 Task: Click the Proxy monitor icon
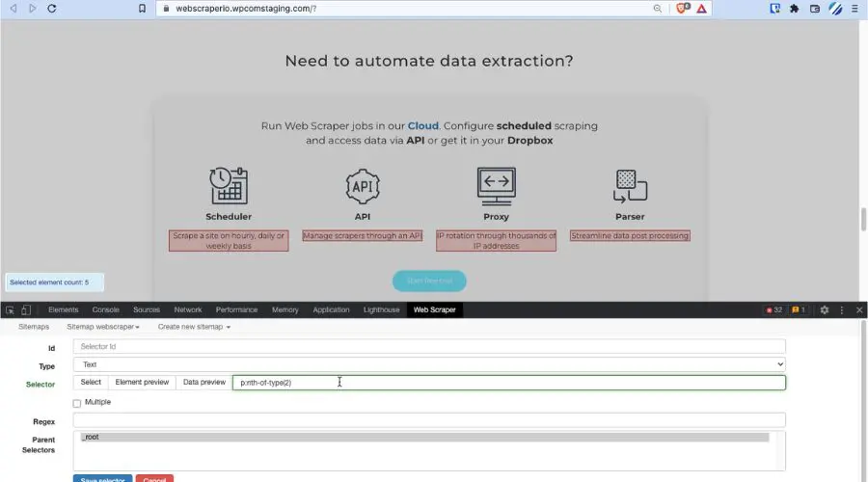pos(496,186)
